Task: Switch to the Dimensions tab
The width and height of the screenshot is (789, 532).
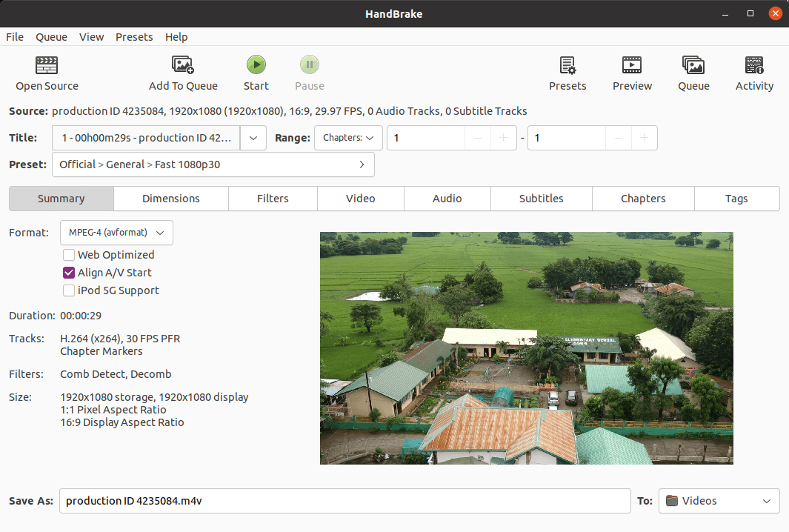Action: pyautogui.click(x=171, y=199)
